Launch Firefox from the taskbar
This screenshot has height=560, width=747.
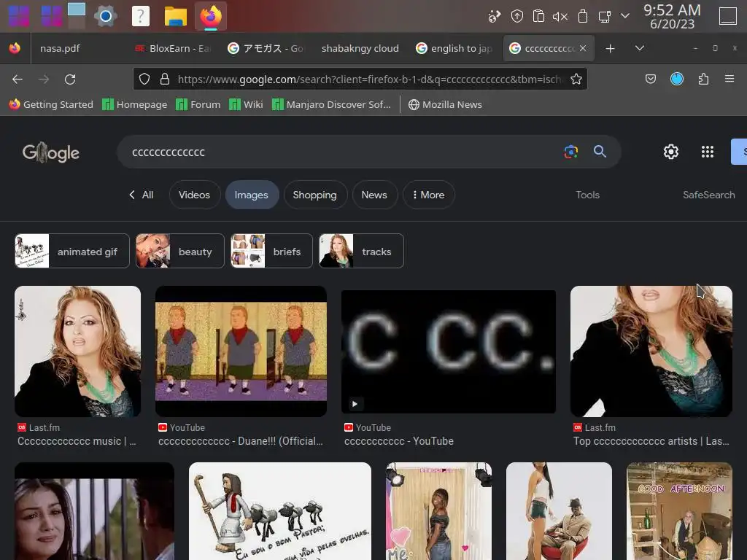click(211, 16)
